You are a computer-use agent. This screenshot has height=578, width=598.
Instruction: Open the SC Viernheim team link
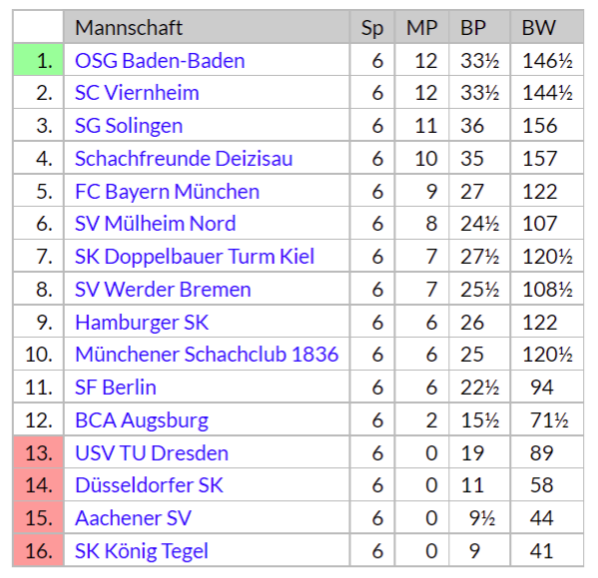click(137, 93)
